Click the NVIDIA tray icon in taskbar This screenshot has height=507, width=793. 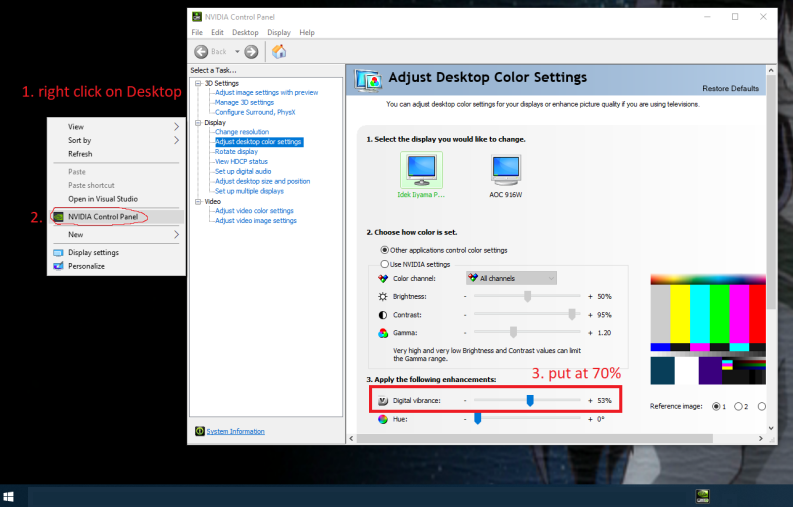click(x=702, y=496)
